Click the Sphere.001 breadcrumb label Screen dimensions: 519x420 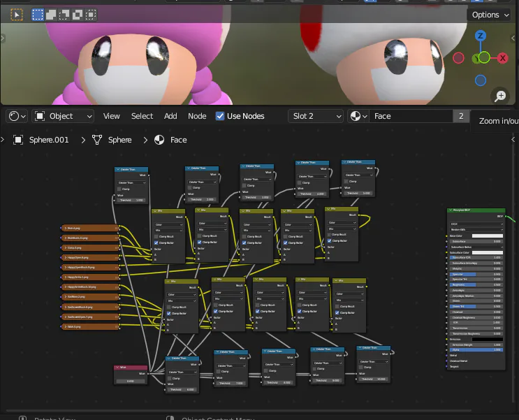[49, 140]
